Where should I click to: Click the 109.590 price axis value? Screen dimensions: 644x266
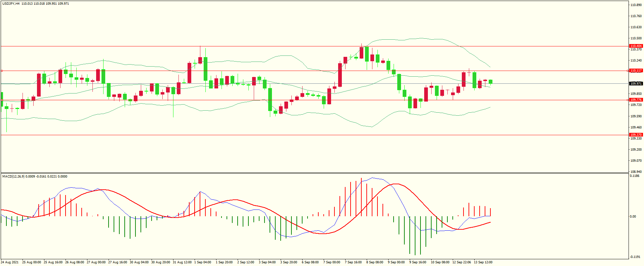(636, 116)
